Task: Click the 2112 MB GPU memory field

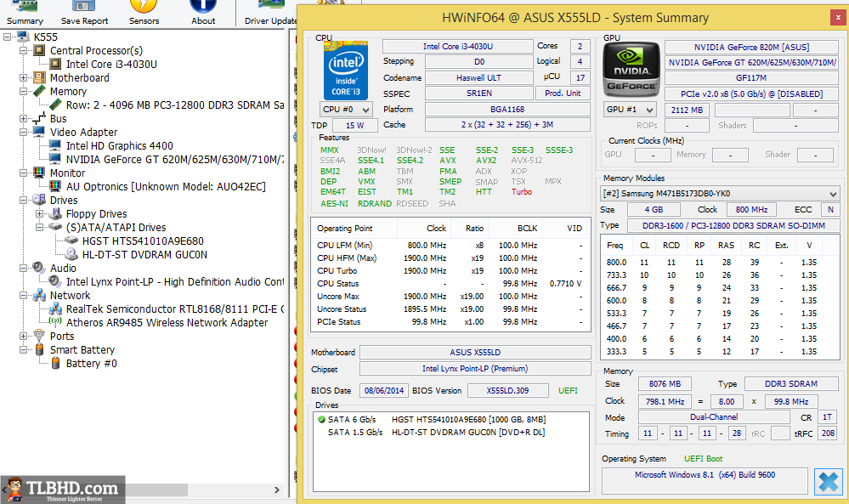Action: [687, 110]
